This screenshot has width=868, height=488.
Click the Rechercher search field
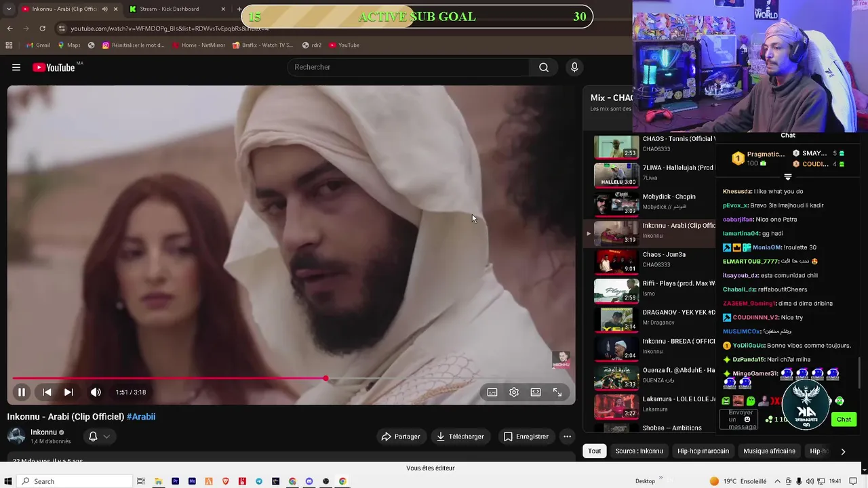point(408,67)
